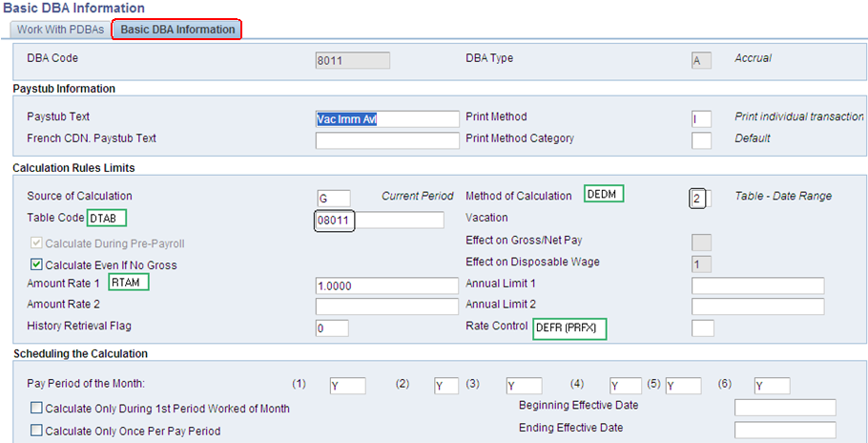Click the DBA Type field showing A
This screenshot has width=868, height=443.
[701, 60]
